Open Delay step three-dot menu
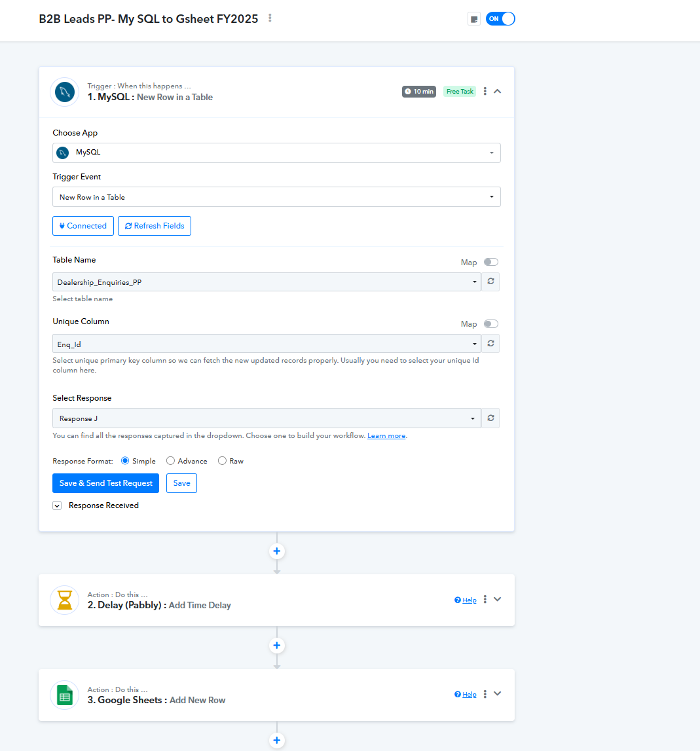The image size is (700, 751). tap(485, 600)
